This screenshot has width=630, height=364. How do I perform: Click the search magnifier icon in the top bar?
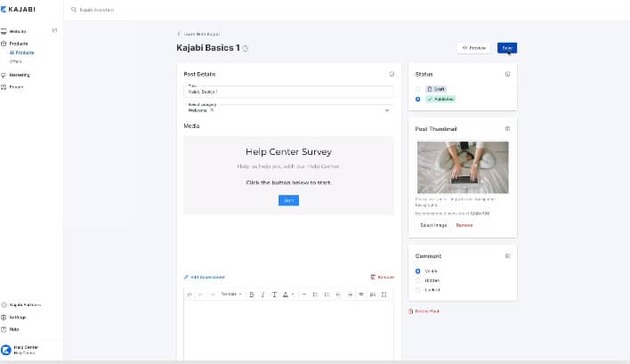pyautogui.click(x=74, y=10)
